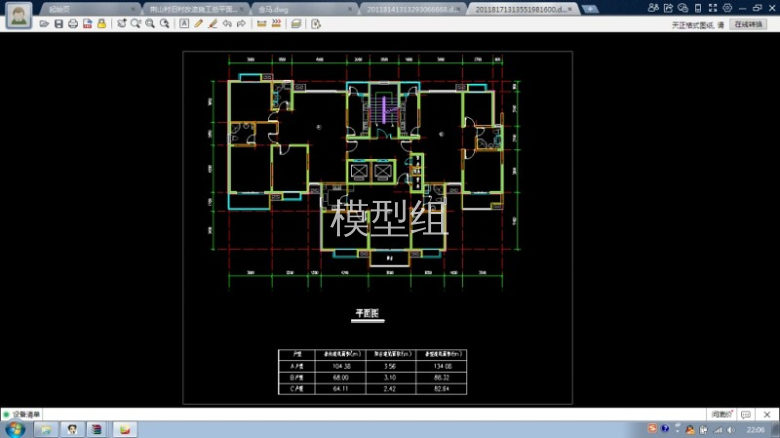Select the text annotation tool
780x438 pixels.
click(184, 24)
